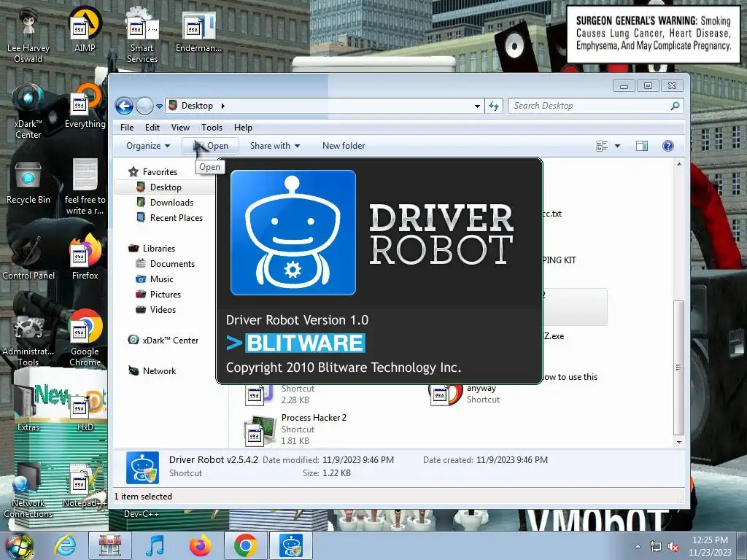
Task: Open the recent pages dropdown arrow
Action: point(160,106)
